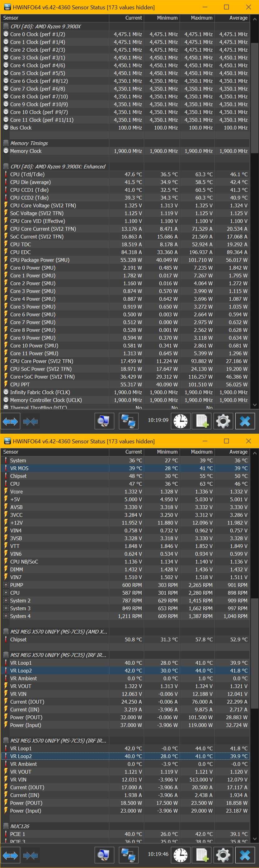Screen dimensions: 259x868
Task: Click expand-columns arrows in bottom window toolbar
Action: [10, 856]
